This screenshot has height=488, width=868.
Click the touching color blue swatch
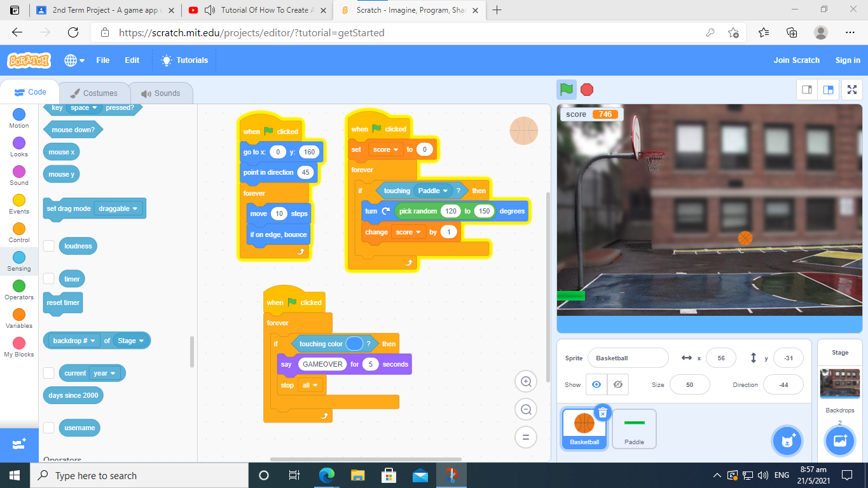(x=354, y=344)
